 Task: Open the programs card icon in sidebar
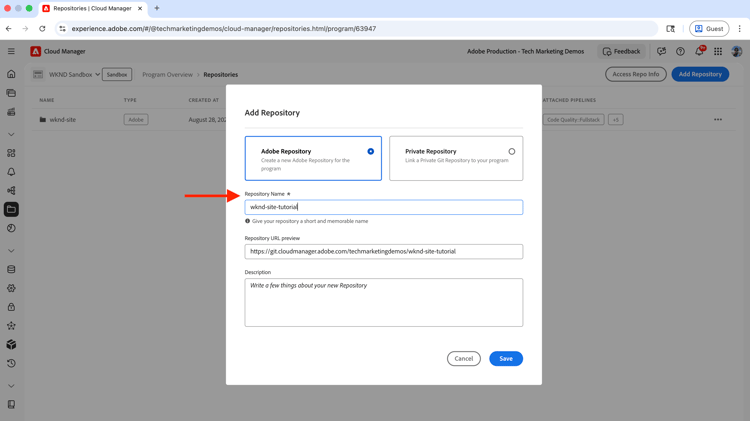click(x=11, y=93)
